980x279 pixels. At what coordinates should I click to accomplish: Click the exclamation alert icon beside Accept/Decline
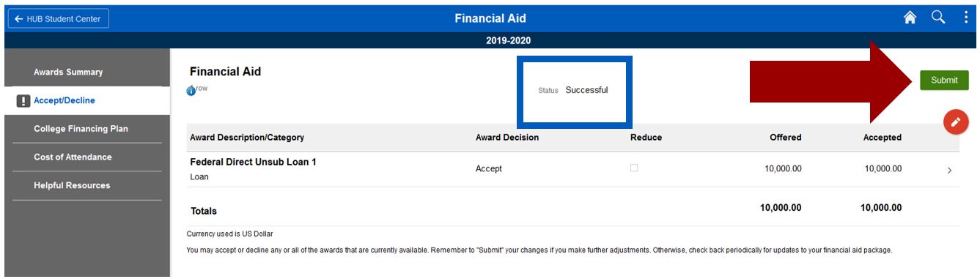click(22, 101)
